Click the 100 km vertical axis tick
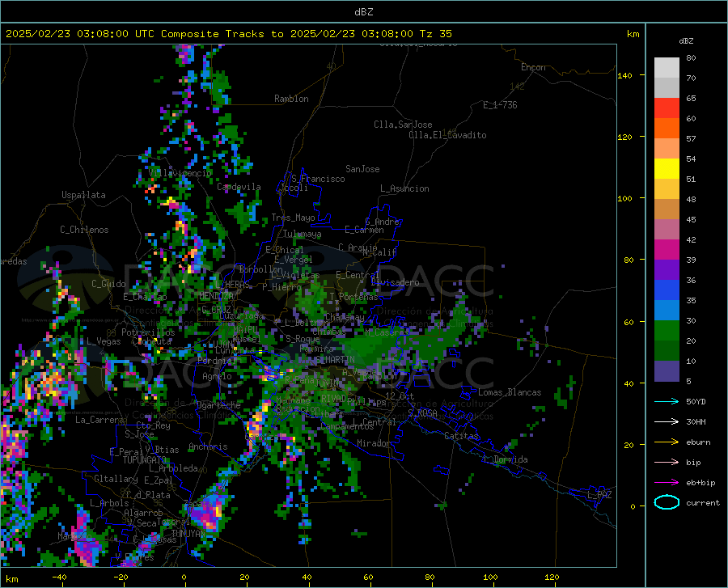 coord(625,198)
